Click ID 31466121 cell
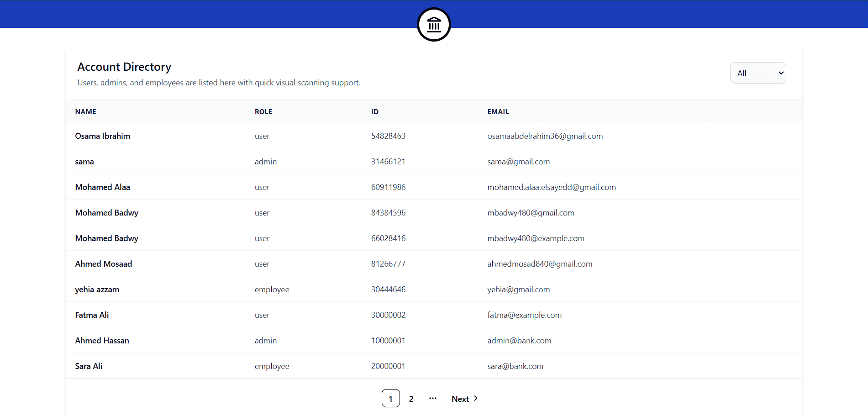868x416 pixels. pos(389,162)
